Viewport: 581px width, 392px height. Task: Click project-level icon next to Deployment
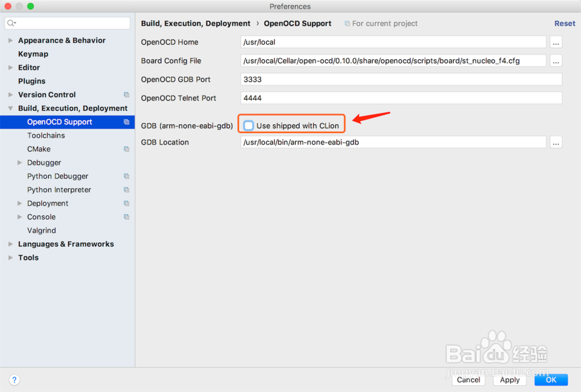coord(126,203)
